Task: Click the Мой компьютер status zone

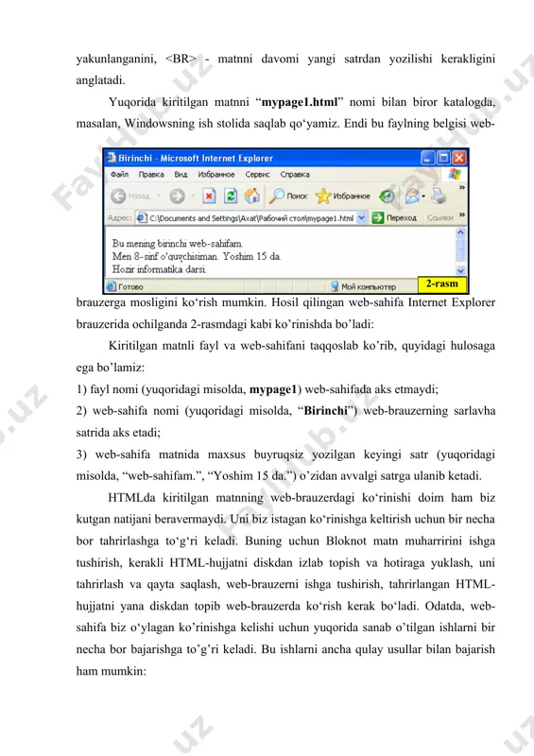Action: coord(363,286)
